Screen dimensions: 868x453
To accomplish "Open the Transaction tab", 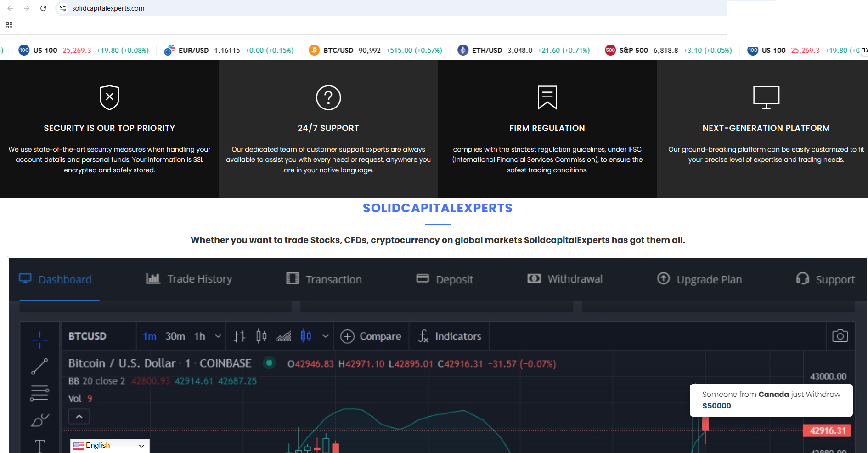I will tap(324, 279).
